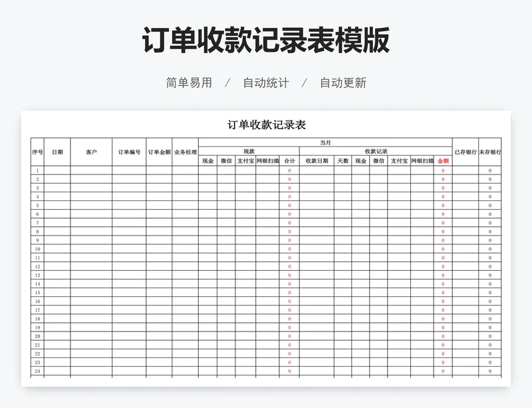
Task: Click the empty 天数 cell in row 21
Action: (343, 345)
